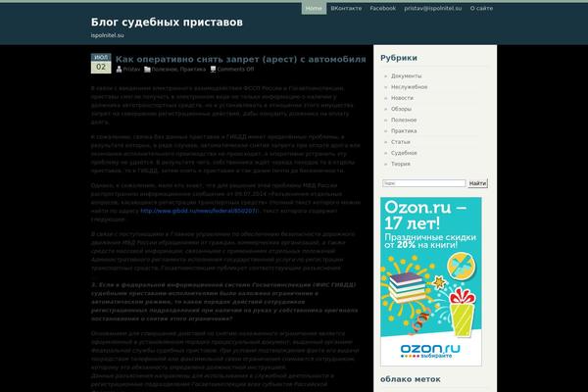Click the облако меток heading
The height and width of the screenshot is (392, 588).
point(411,379)
